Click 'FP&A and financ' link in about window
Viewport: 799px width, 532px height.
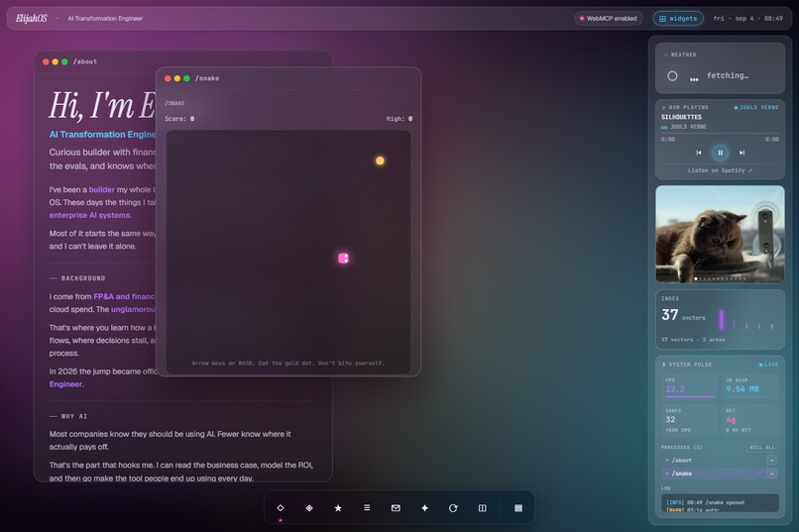click(124, 296)
